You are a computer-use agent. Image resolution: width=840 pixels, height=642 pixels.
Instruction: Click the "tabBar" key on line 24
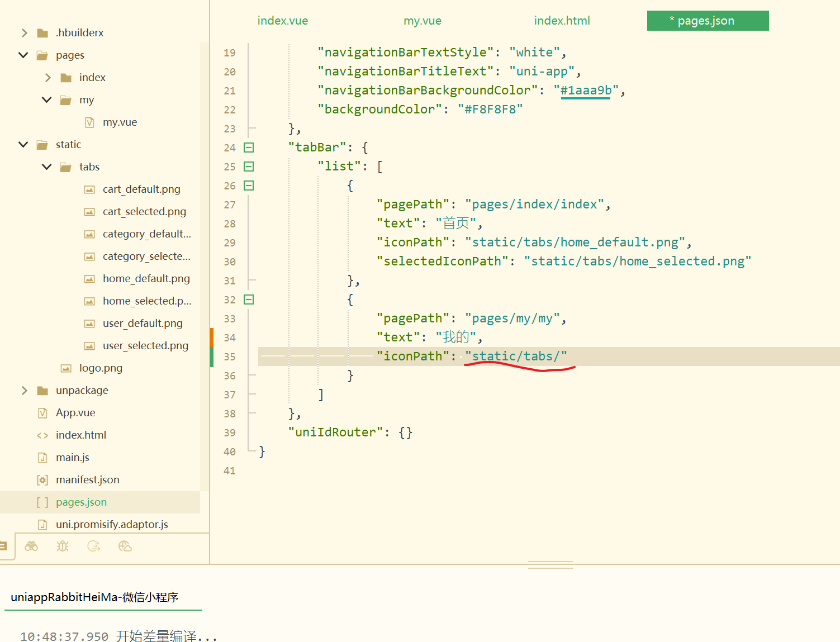[x=317, y=148]
